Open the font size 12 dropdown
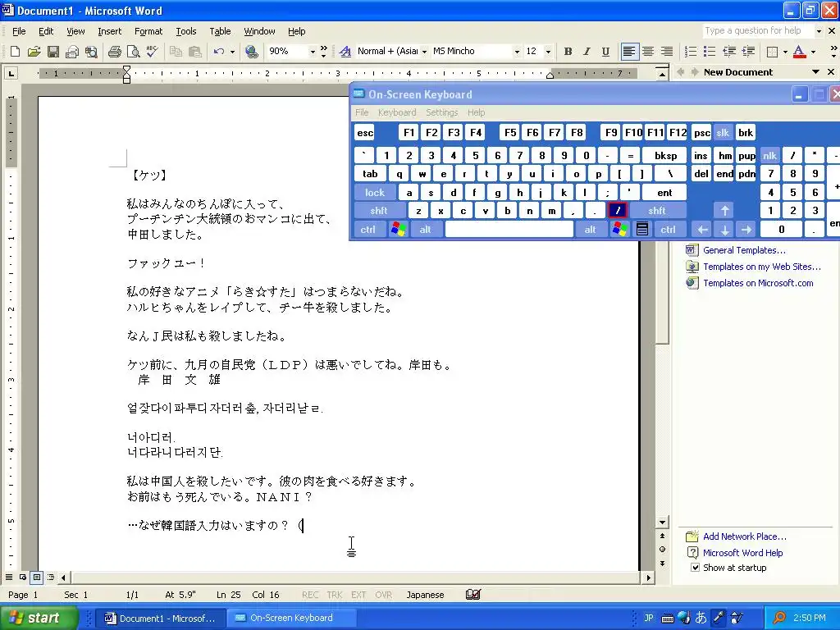Screen dimensions: 840x630 [x=547, y=52]
